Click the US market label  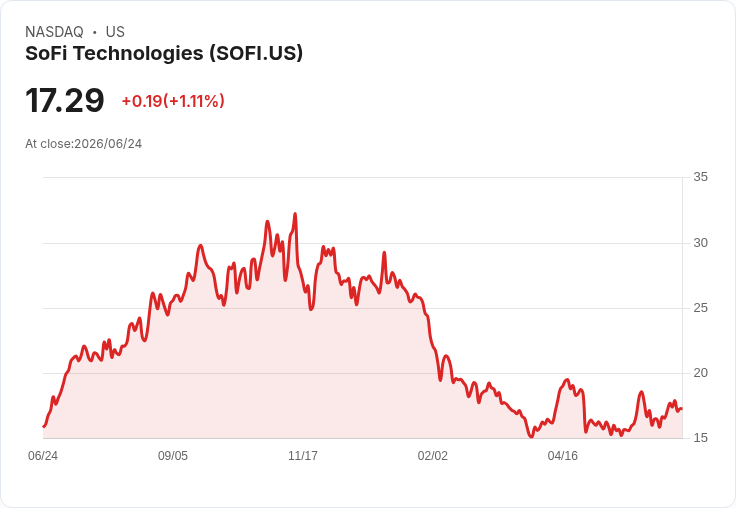(115, 32)
